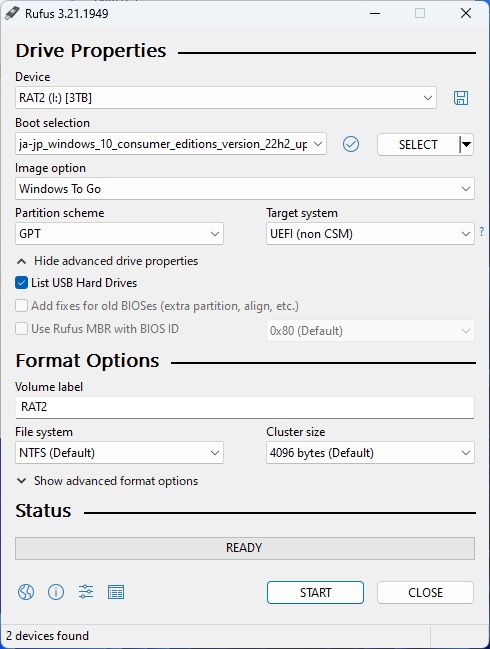Open the About info icon
The width and height of the screenshot is (490, 649).
pos(56,592)
